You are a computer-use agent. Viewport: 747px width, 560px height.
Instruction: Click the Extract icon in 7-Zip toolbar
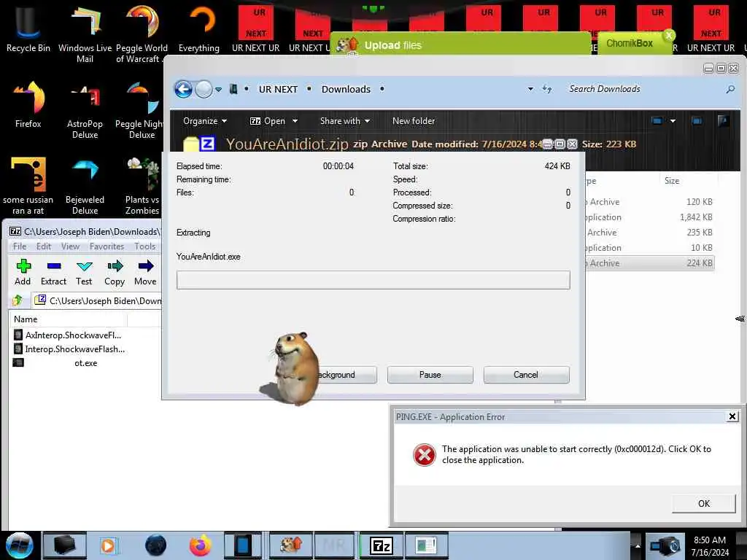pyautogui.click(x=53, y=273)
